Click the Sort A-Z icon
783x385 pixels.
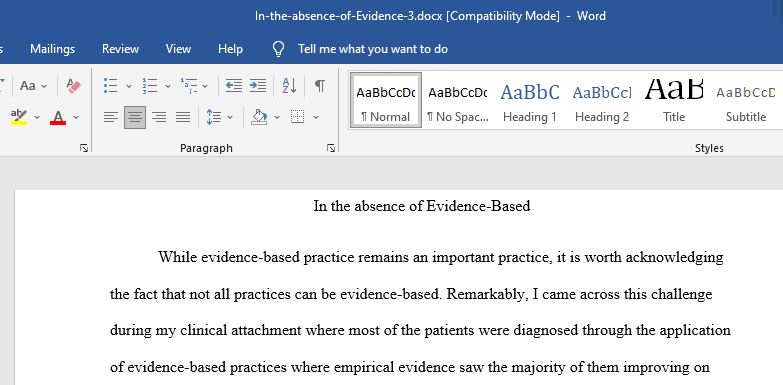point(289,86)
